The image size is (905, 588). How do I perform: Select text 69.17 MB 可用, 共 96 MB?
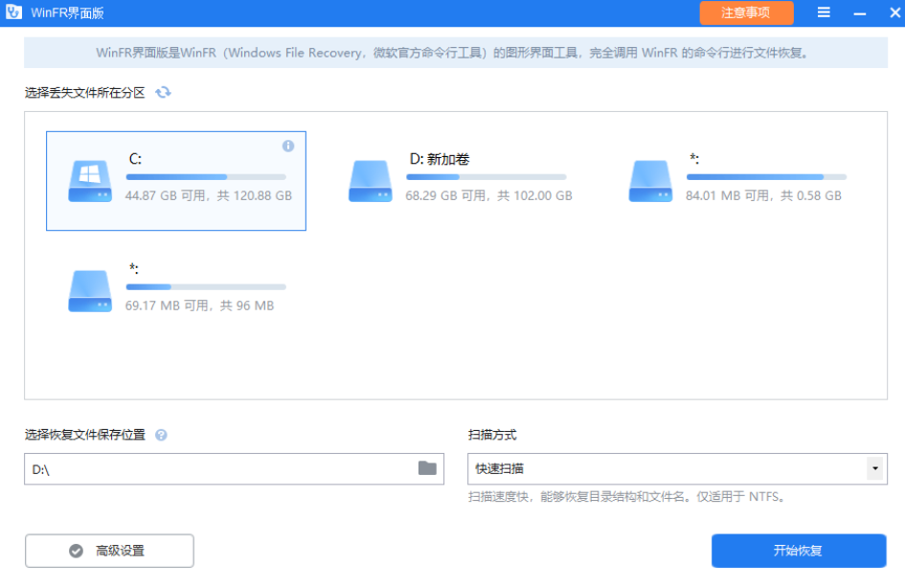click(x=200, y=305)
